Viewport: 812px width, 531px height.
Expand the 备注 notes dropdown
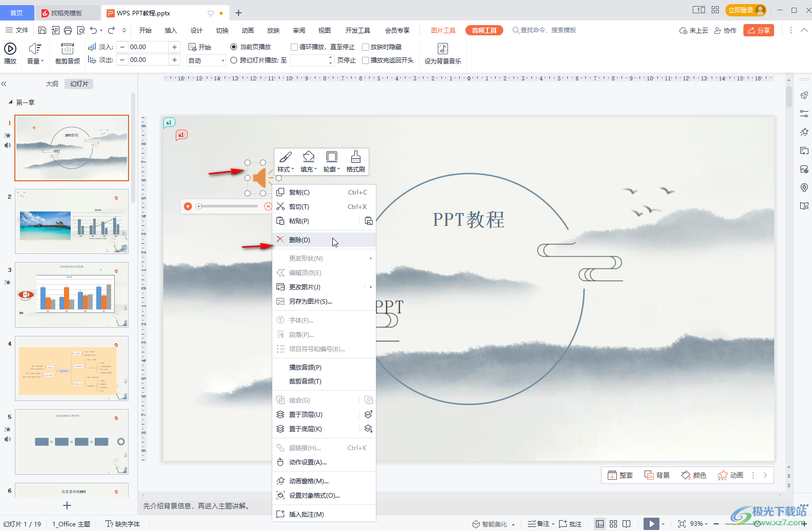553,524
